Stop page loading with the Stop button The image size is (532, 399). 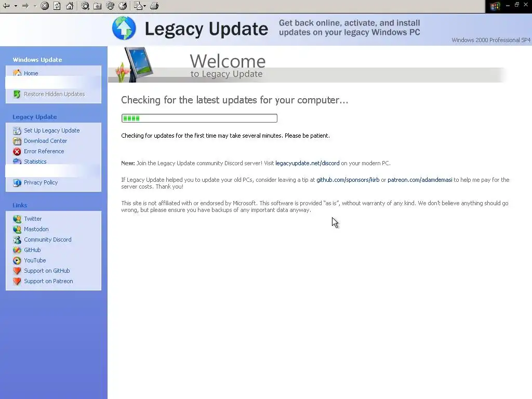coord(45,6)
